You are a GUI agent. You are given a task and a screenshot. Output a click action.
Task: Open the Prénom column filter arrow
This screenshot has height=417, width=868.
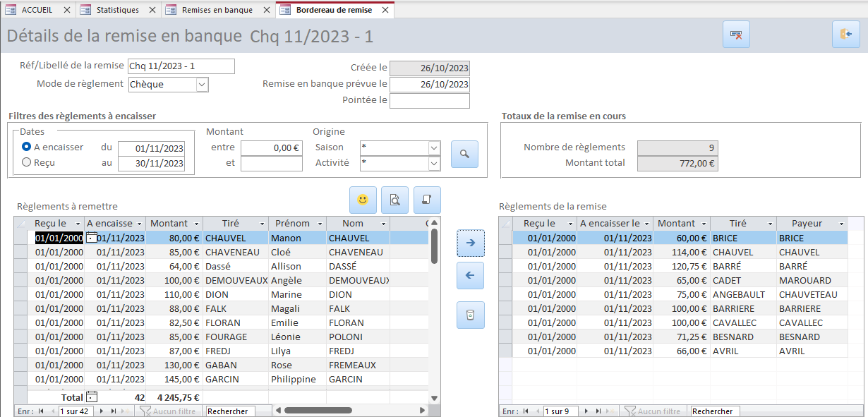pyautogui.click(x=319, y=223)
